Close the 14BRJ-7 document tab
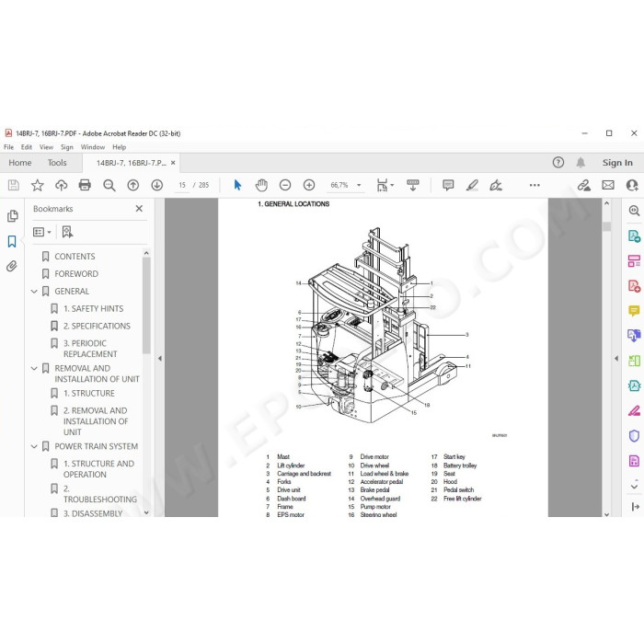This screenshot has width=644, height=644. point(173,163)
